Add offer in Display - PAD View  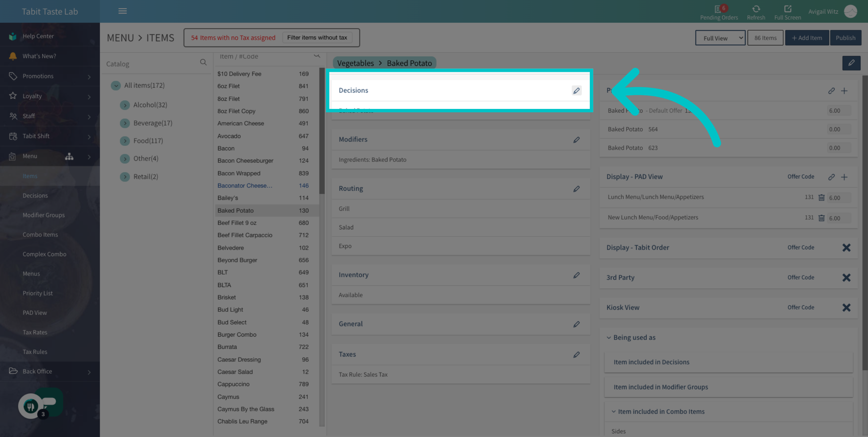(x=844, y=177)
